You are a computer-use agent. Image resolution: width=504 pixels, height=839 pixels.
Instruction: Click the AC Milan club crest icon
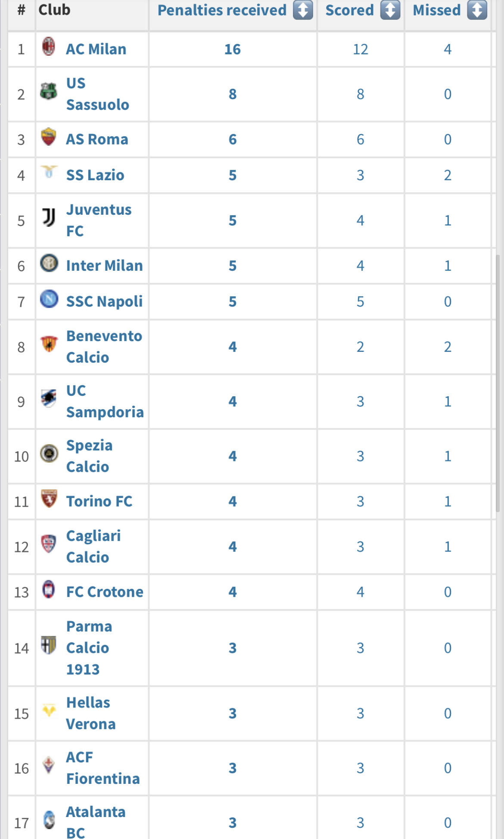click(49, 47)
